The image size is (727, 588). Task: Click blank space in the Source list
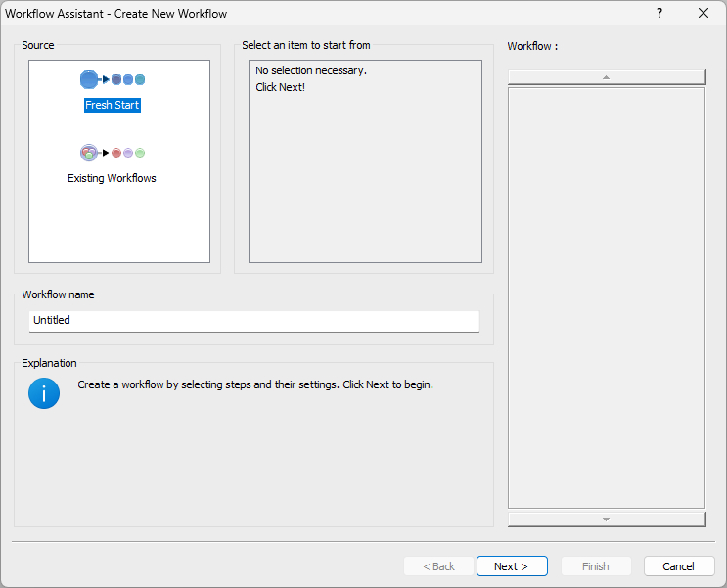click(119, 225)
